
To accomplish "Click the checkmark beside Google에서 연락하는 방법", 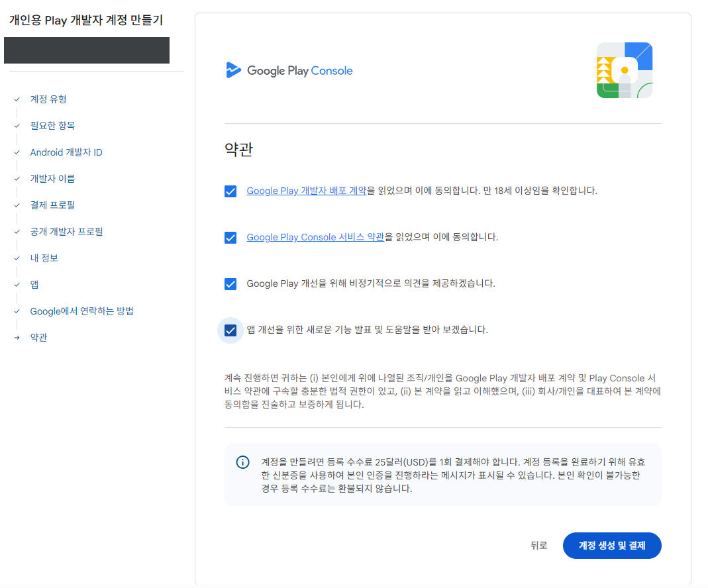I will tap(17, 311).
